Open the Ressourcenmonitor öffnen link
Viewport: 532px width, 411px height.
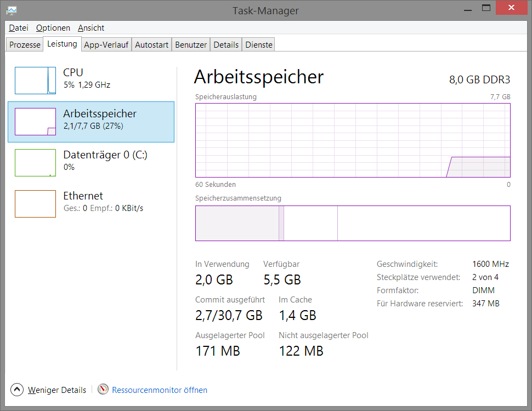click(x=160, y=390)
